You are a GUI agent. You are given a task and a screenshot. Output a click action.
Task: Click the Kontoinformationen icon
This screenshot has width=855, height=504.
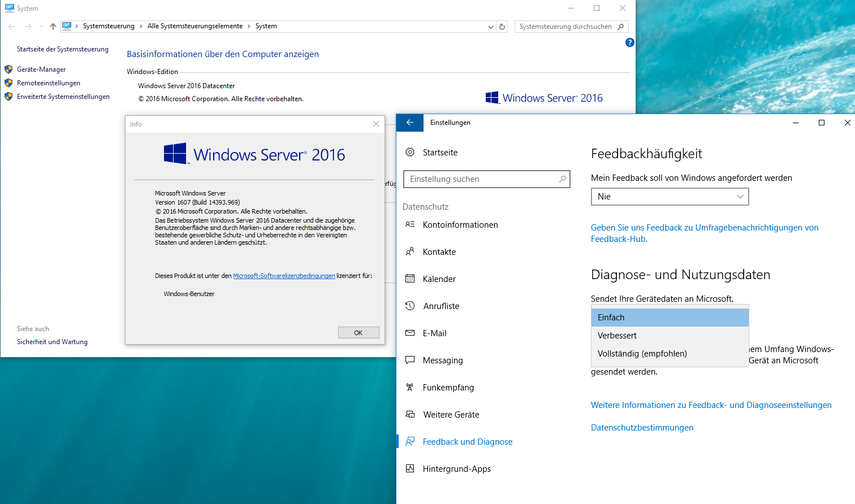(x=410, y=224)
